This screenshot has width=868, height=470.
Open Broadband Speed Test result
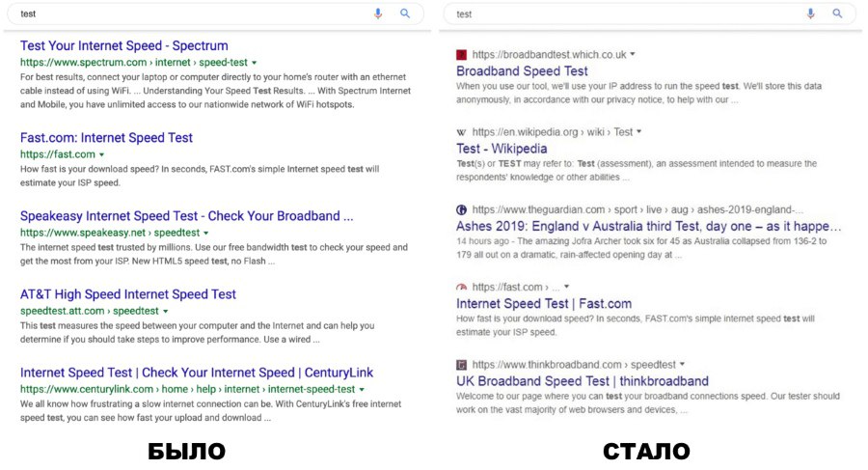(x=522, y=71)
